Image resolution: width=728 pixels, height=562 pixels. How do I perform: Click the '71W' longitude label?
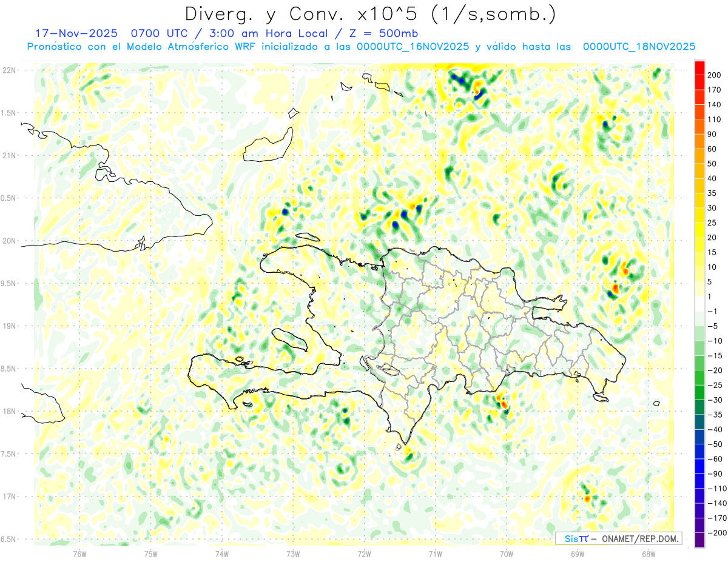(x=435, y=554)
